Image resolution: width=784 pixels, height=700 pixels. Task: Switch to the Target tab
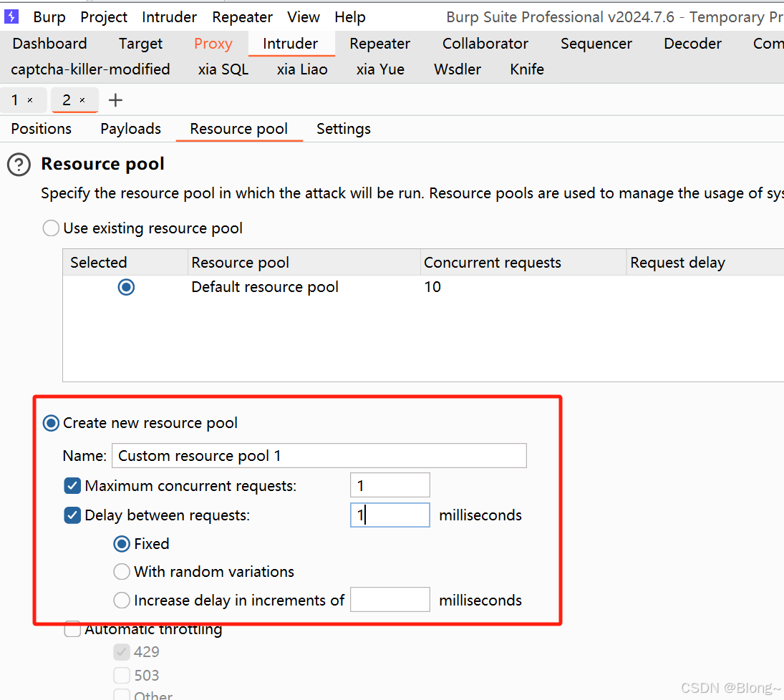(140, 44)
